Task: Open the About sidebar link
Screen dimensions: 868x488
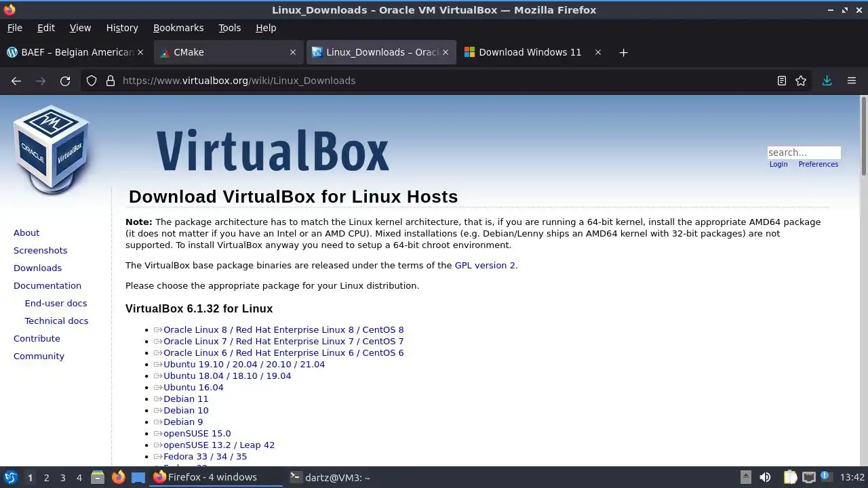Action: 26,232
